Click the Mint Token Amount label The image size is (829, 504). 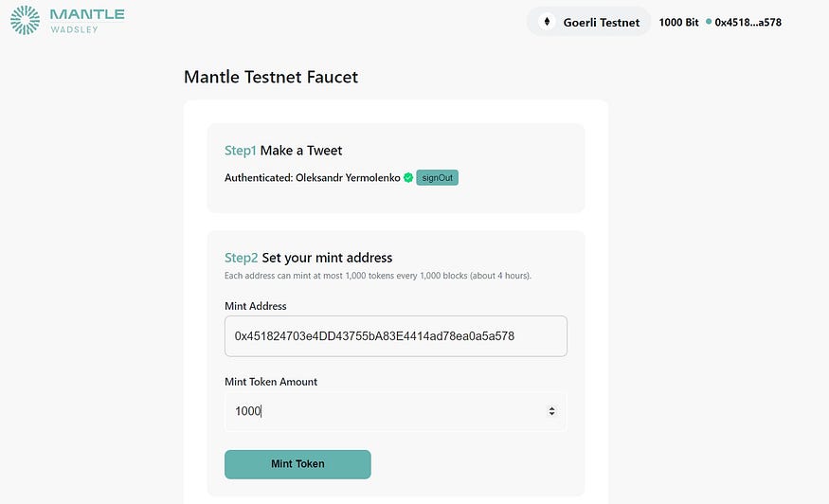tap(271, 381)
